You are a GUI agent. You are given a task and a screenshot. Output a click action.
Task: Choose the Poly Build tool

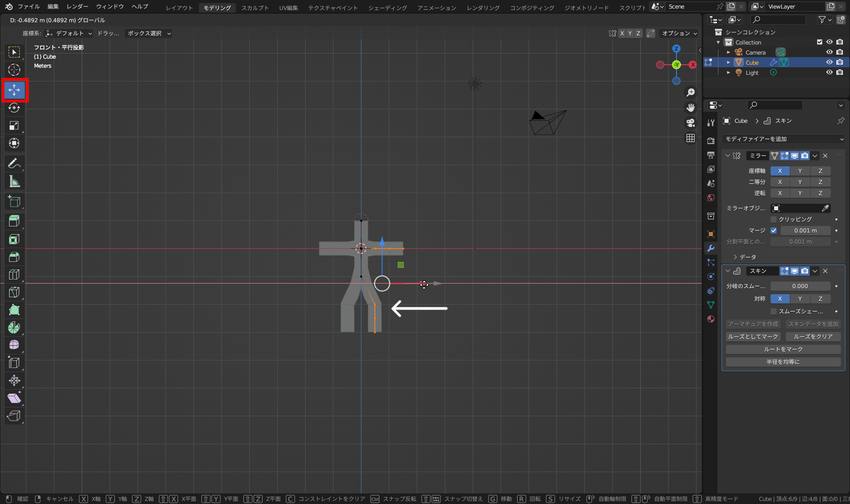[14, 310]
